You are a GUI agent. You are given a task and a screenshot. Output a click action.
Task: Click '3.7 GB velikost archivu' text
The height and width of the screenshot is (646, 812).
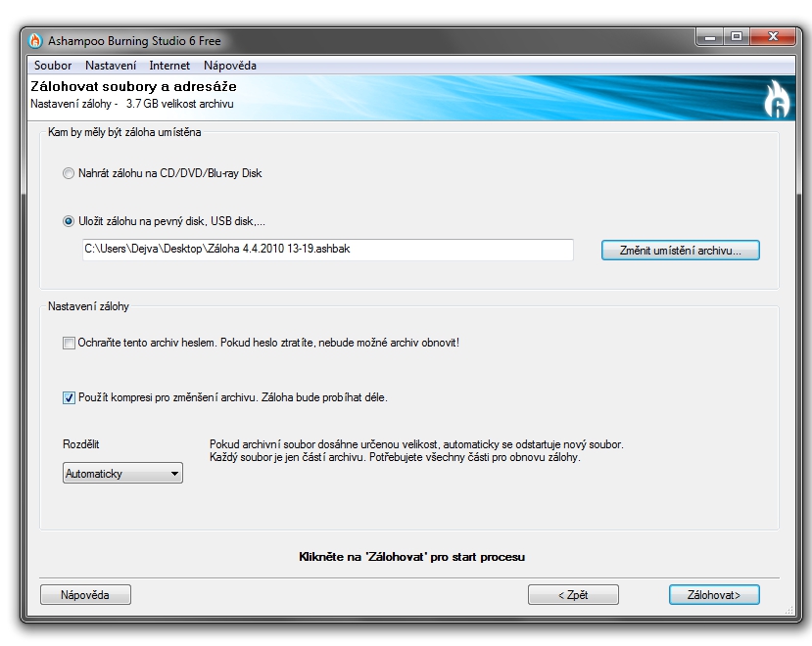[179, 104]
